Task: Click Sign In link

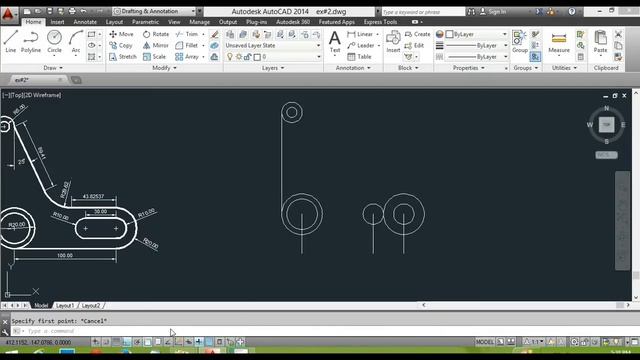Action: click(497, 11)
